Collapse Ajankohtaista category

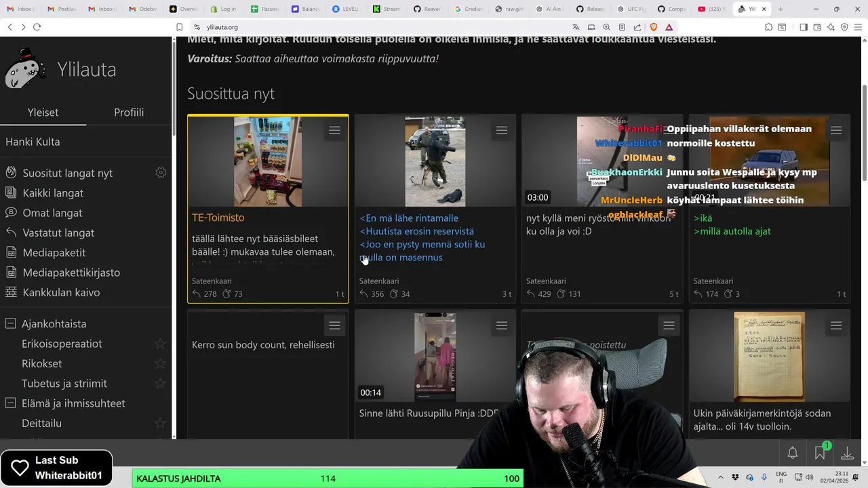(x=10, y=324)
